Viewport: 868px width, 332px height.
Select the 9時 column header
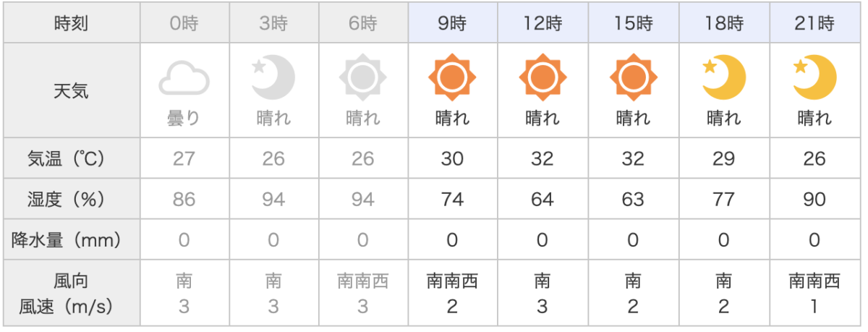[453, 24]
